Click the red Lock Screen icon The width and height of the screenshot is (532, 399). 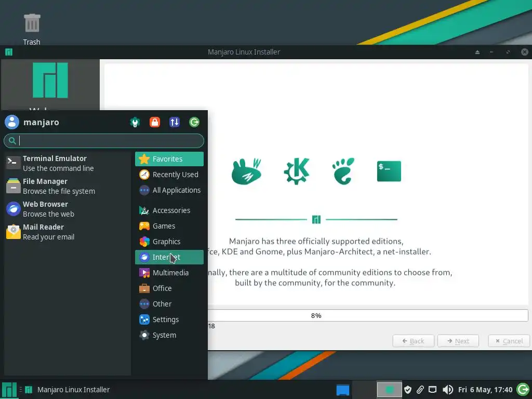tap(155, 122)
